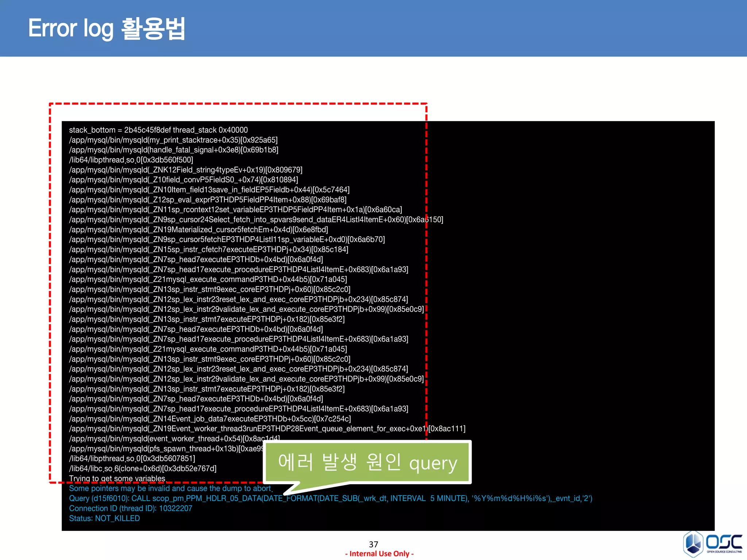Screen dimensions: 747x560
Task: Click the 'Internal Use Only' footer text
Action: click(x=379, y=554)
